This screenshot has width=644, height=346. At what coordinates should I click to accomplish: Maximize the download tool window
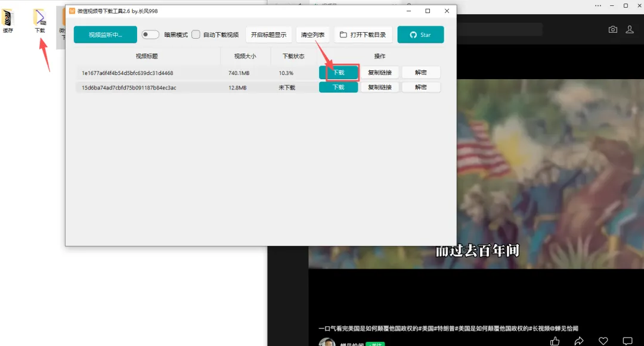tap(428, 11)
